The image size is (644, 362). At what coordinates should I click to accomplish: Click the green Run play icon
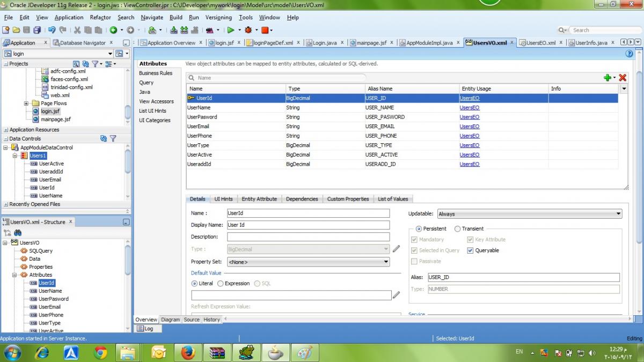(x=231, y=30)
